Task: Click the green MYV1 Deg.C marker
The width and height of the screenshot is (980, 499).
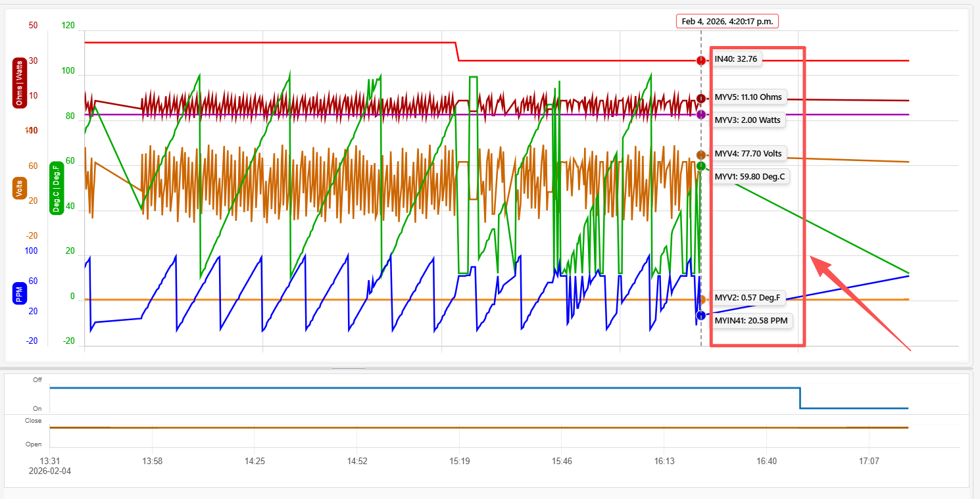Action: pos(701,166)
